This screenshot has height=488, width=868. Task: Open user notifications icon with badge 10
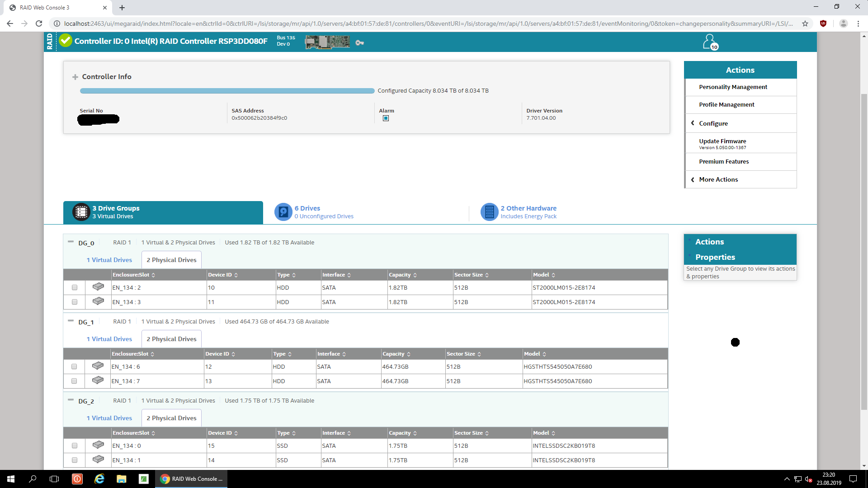point(710,42)
